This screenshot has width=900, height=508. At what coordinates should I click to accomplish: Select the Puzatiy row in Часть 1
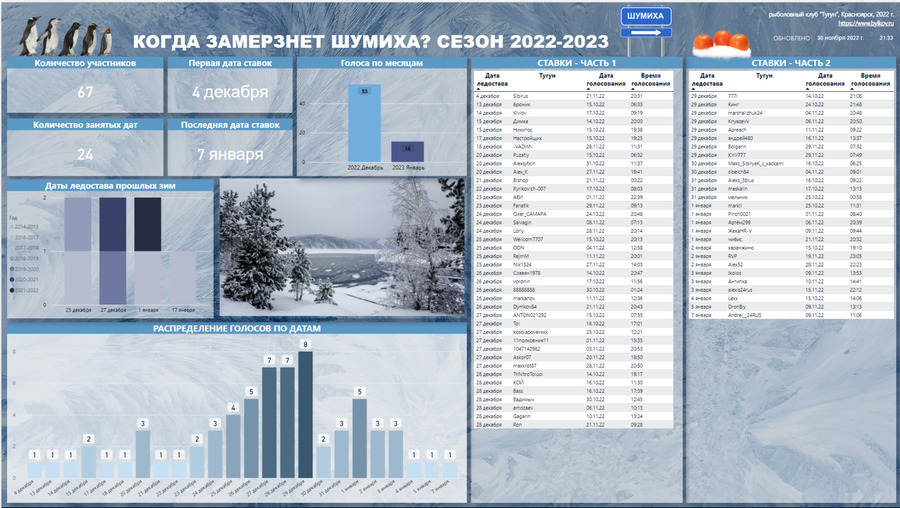[573, 155]
